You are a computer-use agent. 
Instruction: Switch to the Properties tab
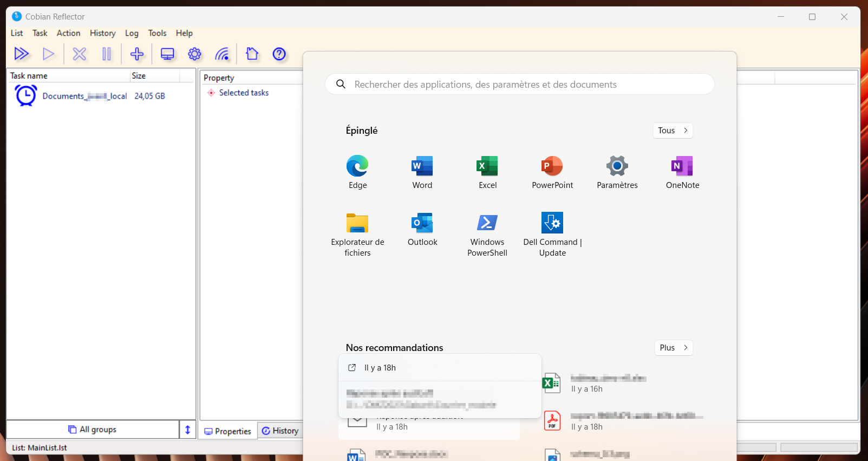point(228,431)
